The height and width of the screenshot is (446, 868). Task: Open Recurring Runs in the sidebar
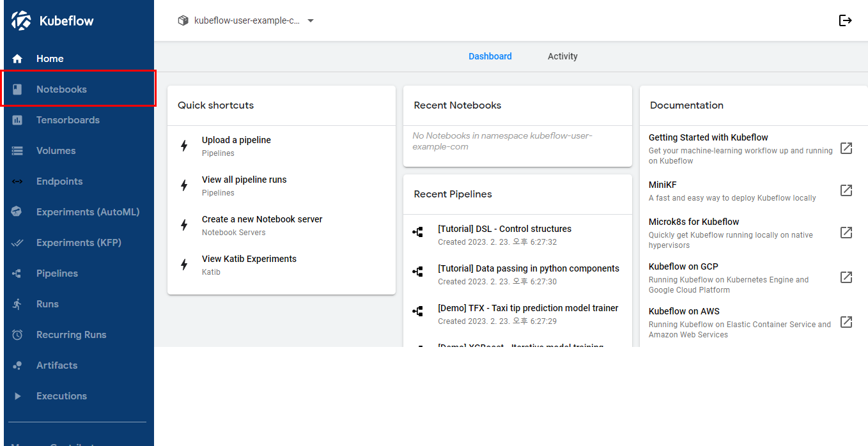79,335
